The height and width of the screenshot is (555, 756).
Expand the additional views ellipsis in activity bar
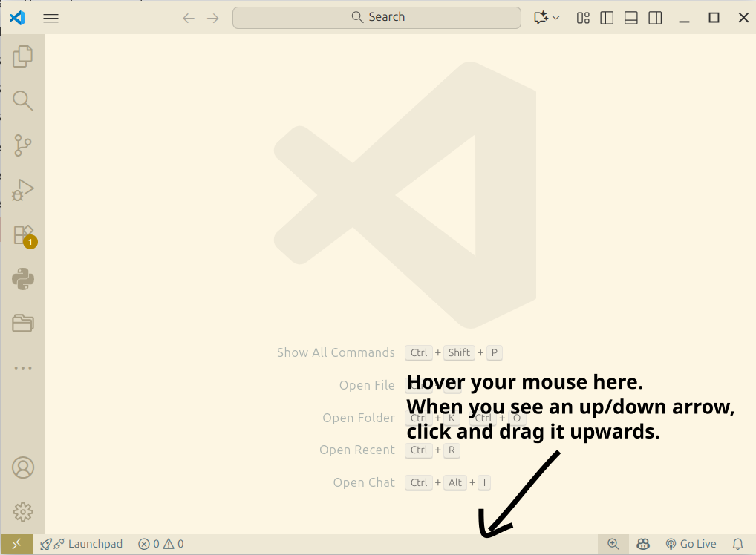(23, 368)
